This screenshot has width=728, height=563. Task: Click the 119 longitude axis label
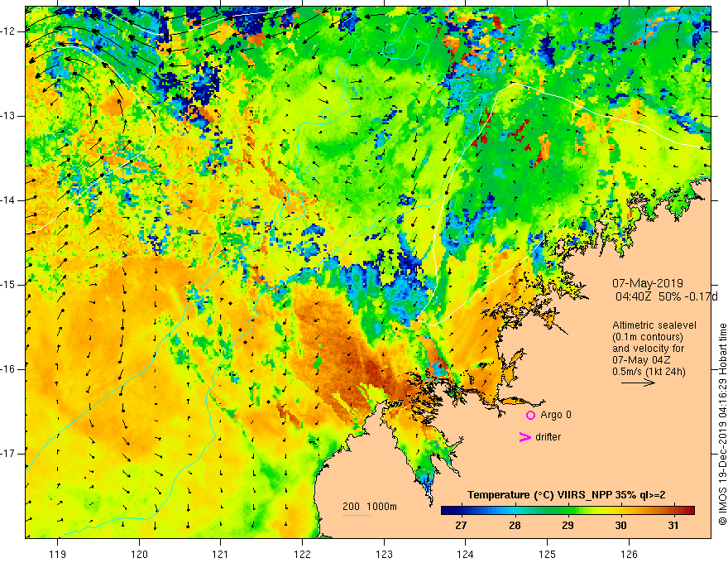58,554
